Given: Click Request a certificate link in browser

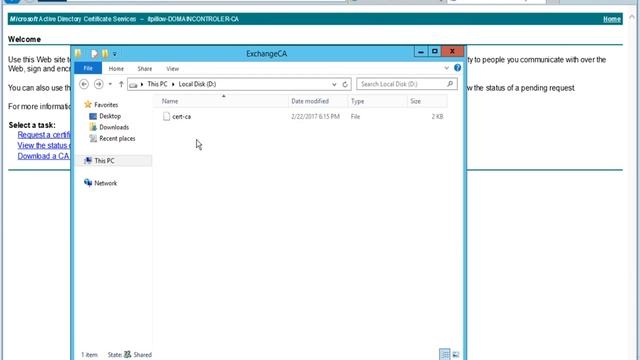Looking at the screenshot, I should coord(44,135).
